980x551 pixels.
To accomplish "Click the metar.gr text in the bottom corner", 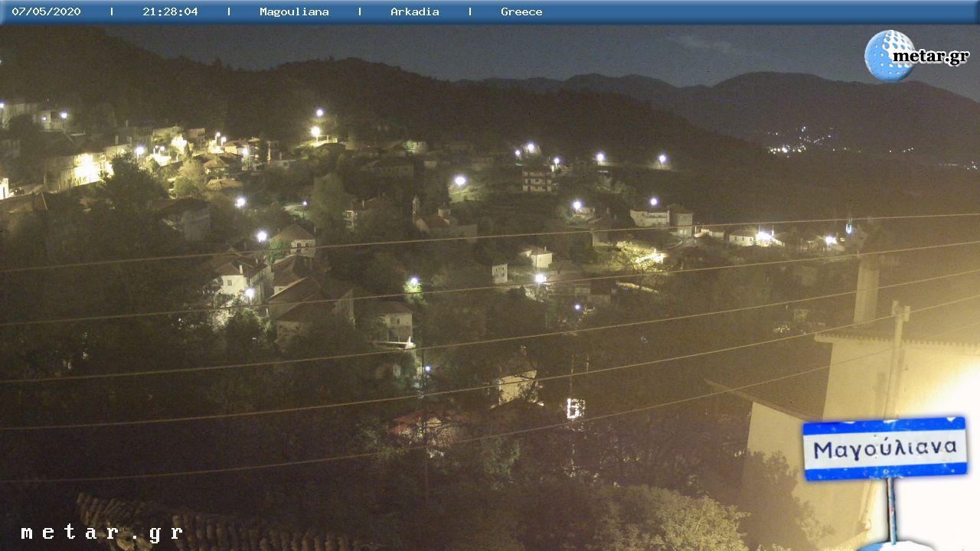I will [102, 533].
